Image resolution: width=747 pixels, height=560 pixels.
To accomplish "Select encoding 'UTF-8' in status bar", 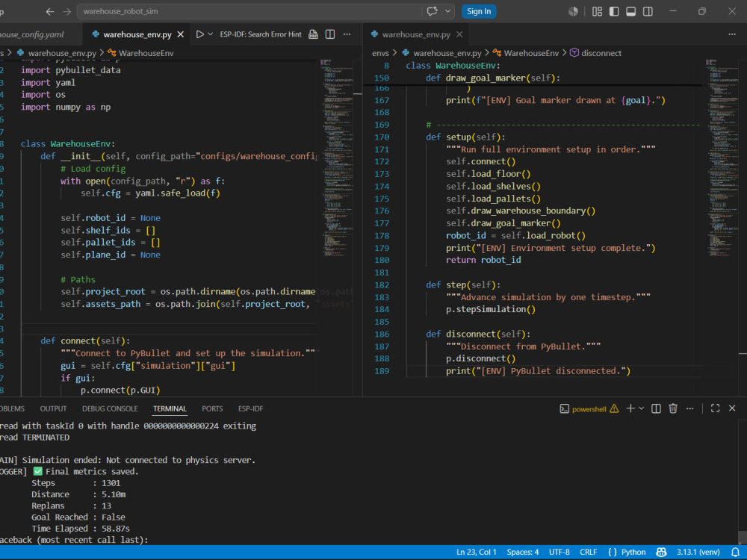I will click(560, 553).
